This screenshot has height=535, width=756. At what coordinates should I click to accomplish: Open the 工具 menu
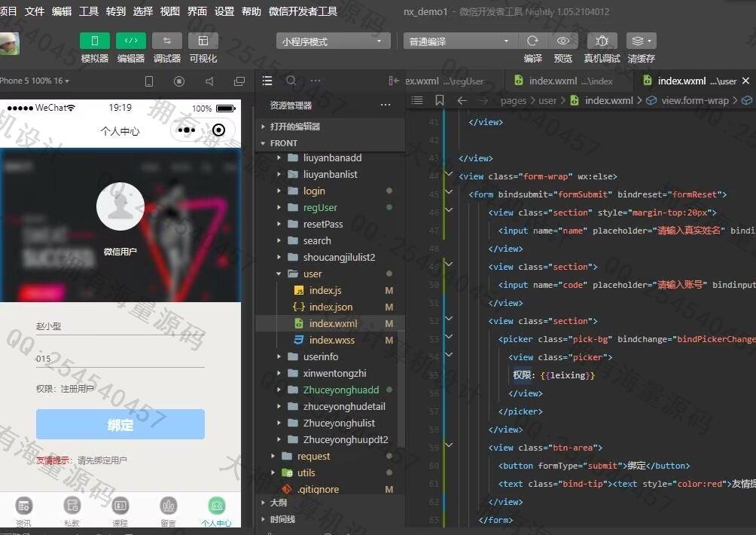88,11
